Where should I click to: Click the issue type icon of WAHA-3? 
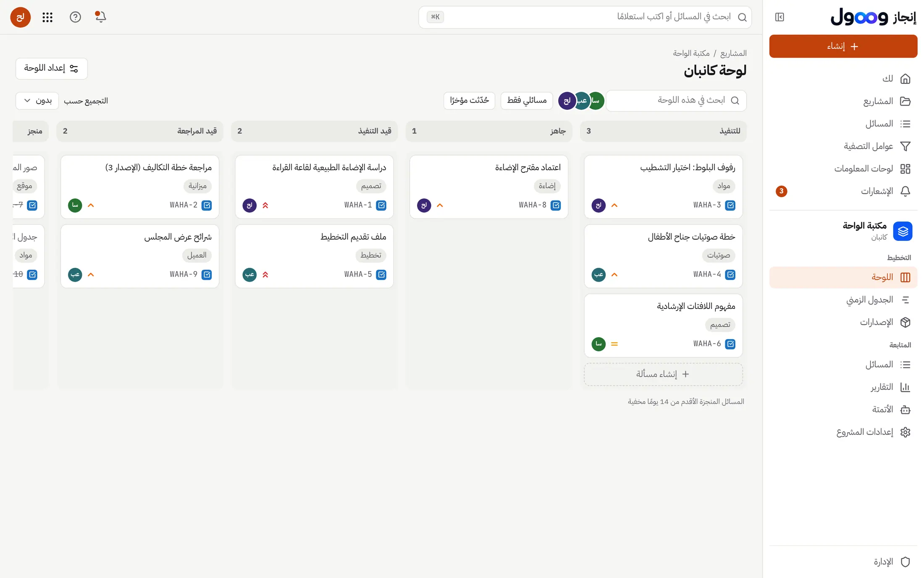[730, 205]
